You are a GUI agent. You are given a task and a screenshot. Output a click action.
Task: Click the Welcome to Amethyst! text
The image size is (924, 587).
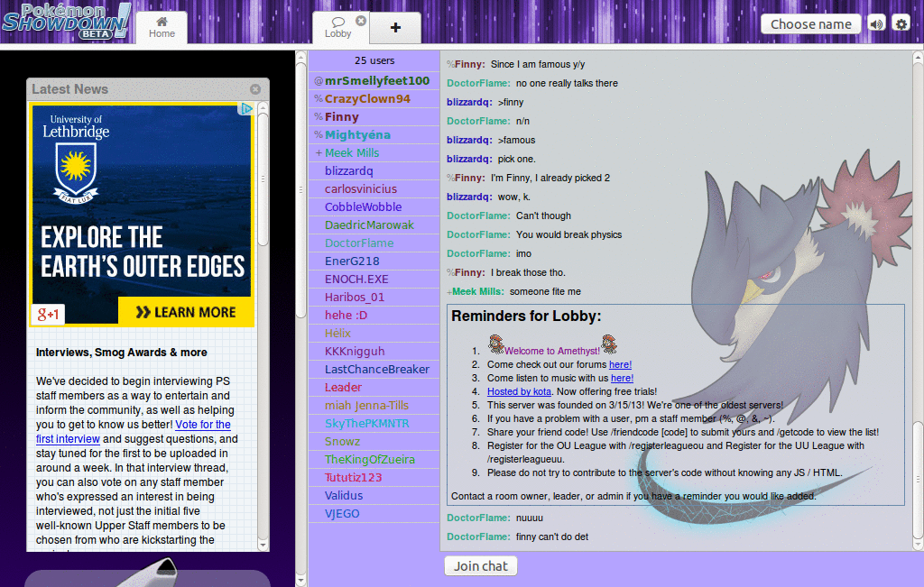[552, 351]
